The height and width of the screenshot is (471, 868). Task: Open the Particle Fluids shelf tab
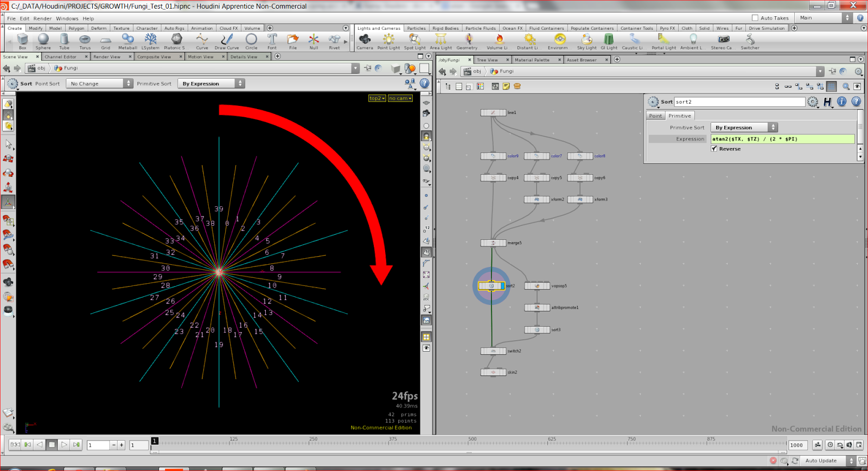pyautogui.click(x=480, y=28)
